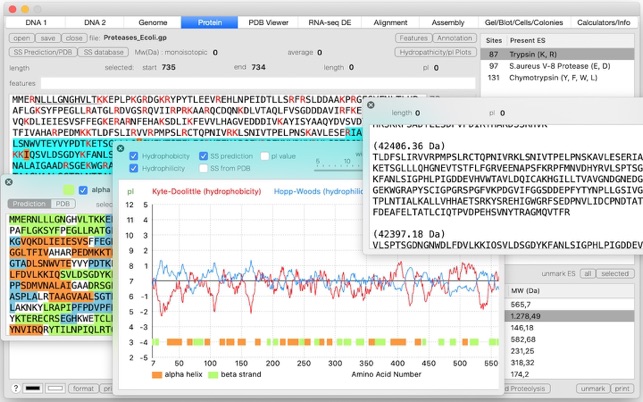Click the green beta strand legend marker
Viewport: 643px width, 402px height.
tap(213, 375)
